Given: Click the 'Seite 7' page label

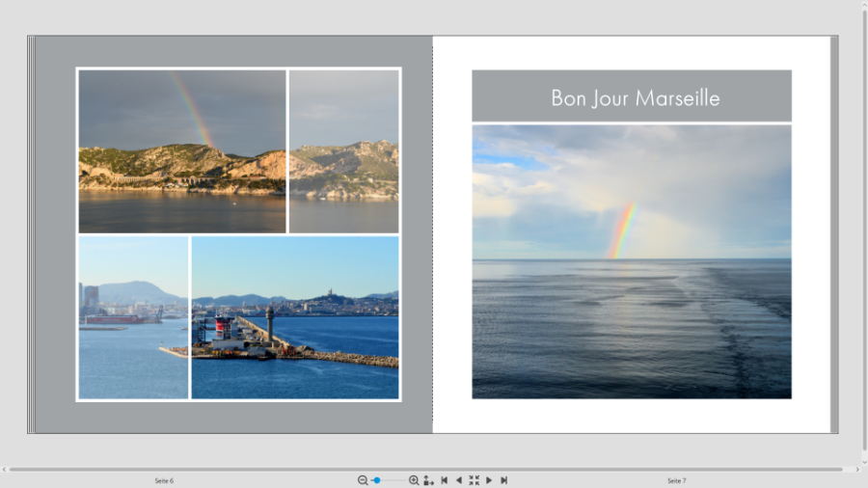Looking at the screenshot, I should (676, 480).
